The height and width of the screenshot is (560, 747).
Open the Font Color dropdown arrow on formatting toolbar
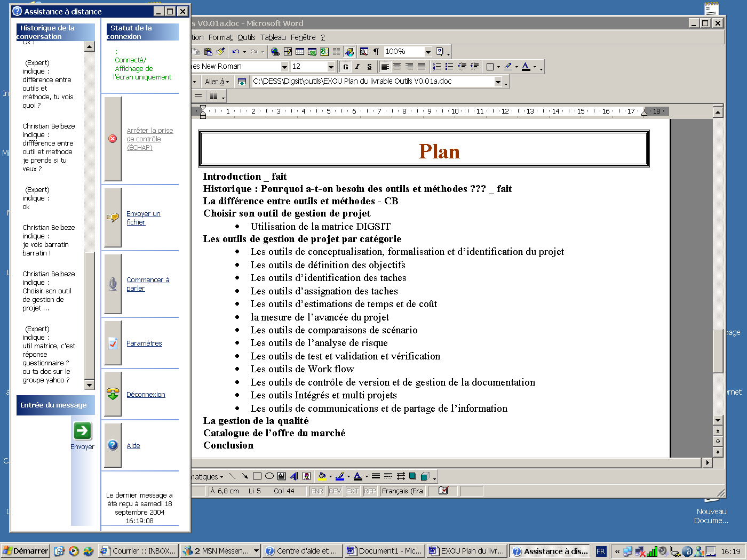click(x=535, y=67)
